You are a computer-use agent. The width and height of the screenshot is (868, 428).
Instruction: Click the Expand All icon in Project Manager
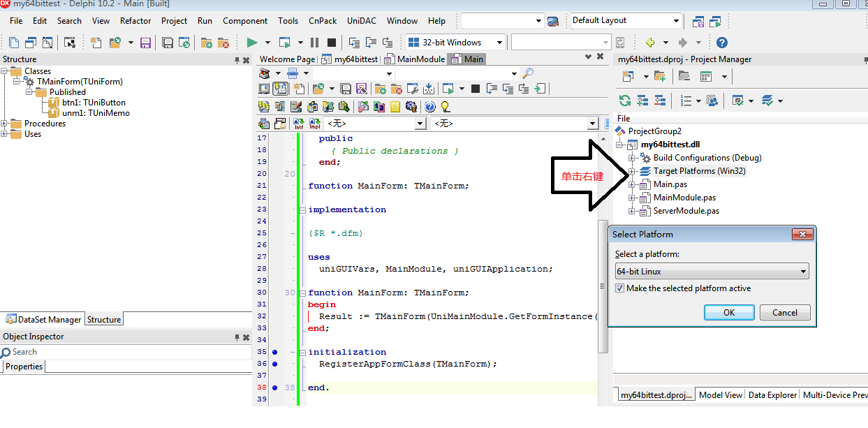pyautogui.click(x=642, y=100)
